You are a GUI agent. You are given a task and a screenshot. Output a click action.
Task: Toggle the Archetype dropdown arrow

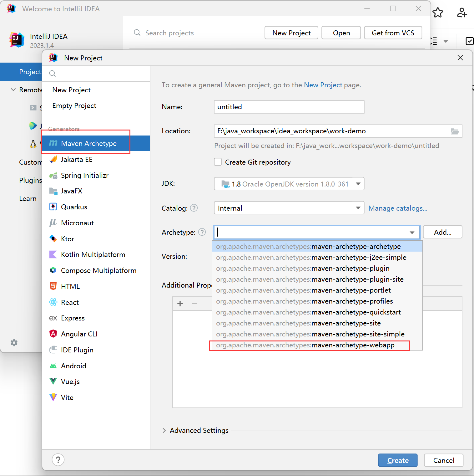(412, 233)
